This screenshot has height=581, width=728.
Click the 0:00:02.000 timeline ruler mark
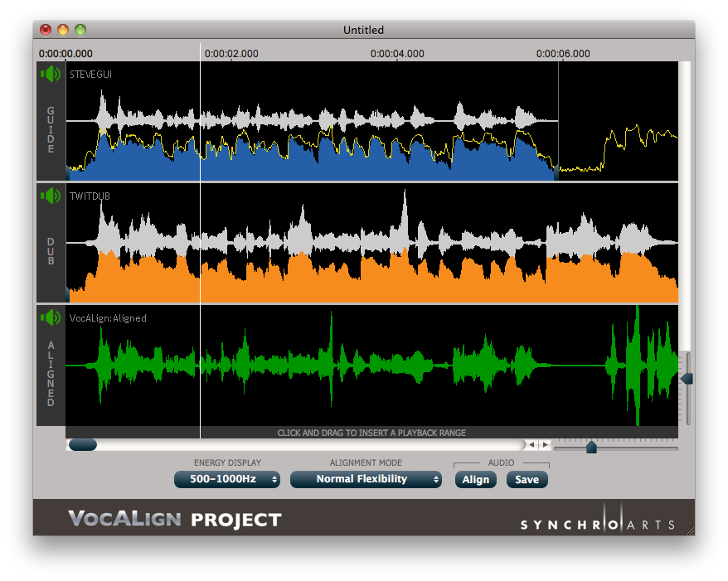coord(231,54)
